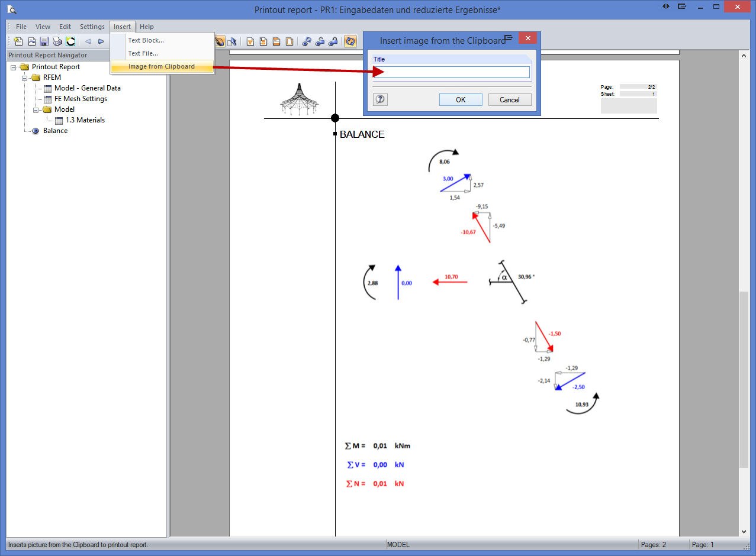This screenshot has height=556, width=756.
Task: Click the blank page toolbar icon
Action: coord(289,41)
